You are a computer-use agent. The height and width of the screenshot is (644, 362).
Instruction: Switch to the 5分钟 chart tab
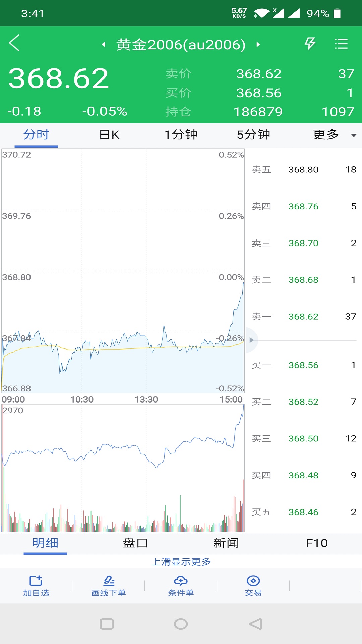tap(253, 135)
